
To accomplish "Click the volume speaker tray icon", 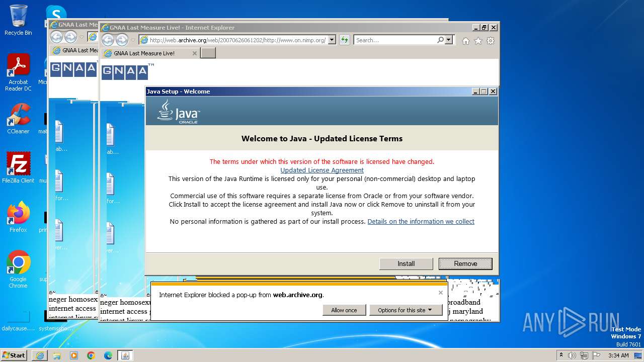I will pyautogui.click(x=572, y=355).
